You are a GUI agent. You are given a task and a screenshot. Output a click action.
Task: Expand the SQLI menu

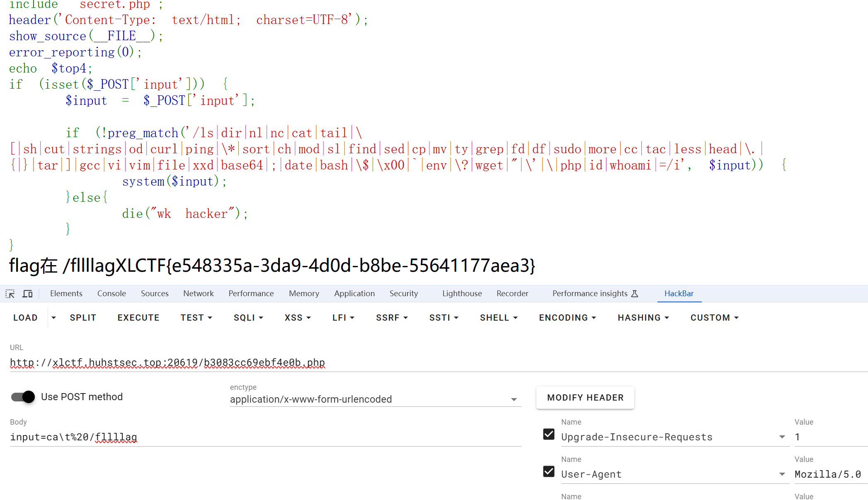pos(248,318)
